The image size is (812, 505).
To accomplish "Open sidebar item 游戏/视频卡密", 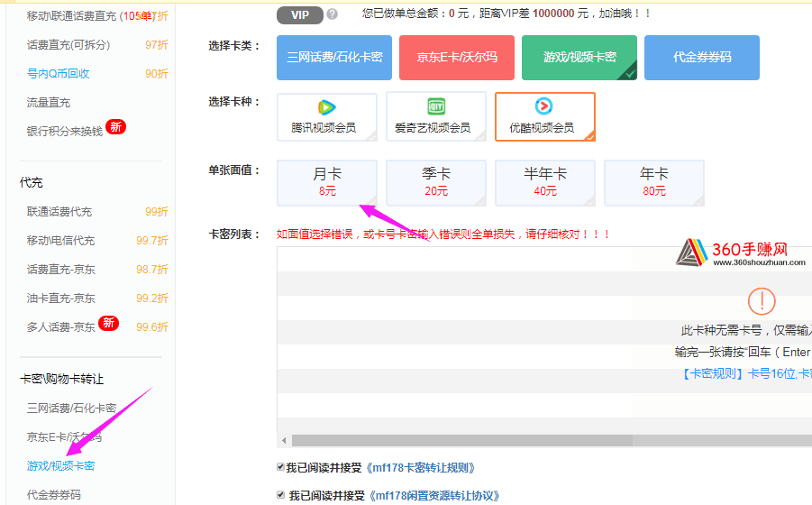I will coord(60,465).
